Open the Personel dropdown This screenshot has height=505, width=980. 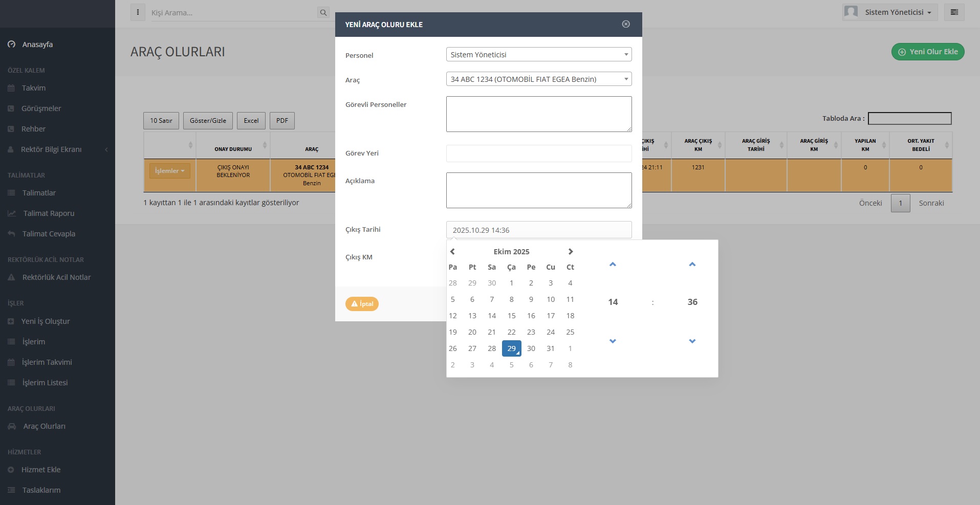(538, 55)
